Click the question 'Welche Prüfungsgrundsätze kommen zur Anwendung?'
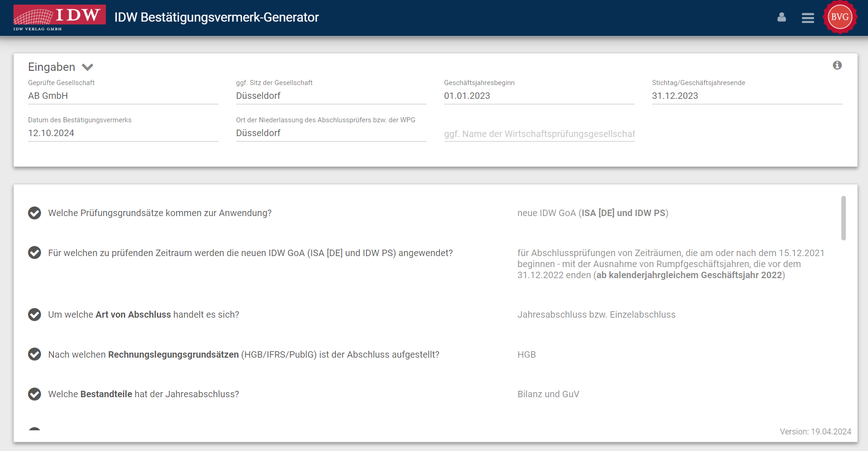This screenshot has width=868, height=451. 160,213
